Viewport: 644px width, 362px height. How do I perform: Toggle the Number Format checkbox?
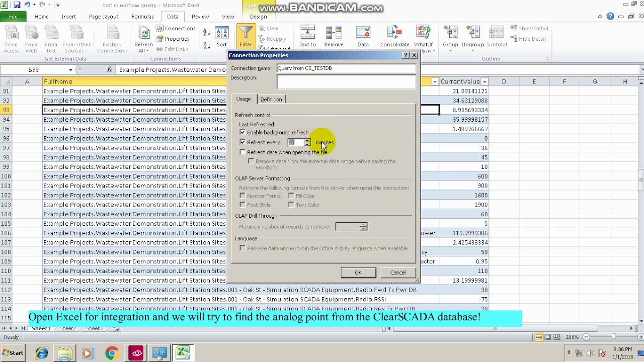(243, 196)
